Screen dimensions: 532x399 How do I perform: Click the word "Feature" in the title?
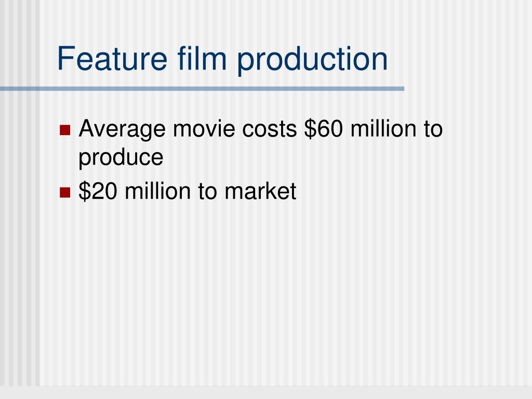click(112, 59)
